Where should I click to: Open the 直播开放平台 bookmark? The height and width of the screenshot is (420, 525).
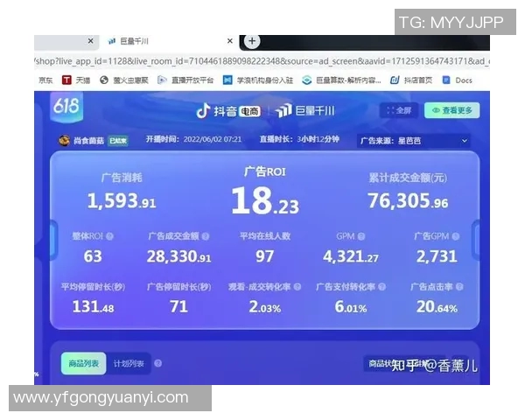(185, 80)
